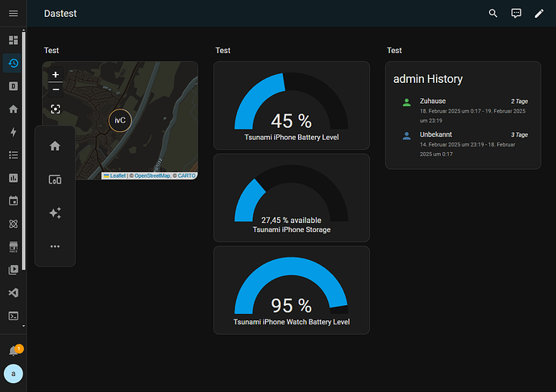Click the pencil edit dashboard icon
Viewport: 556px width, 392px height.
[x=540, y=14]
